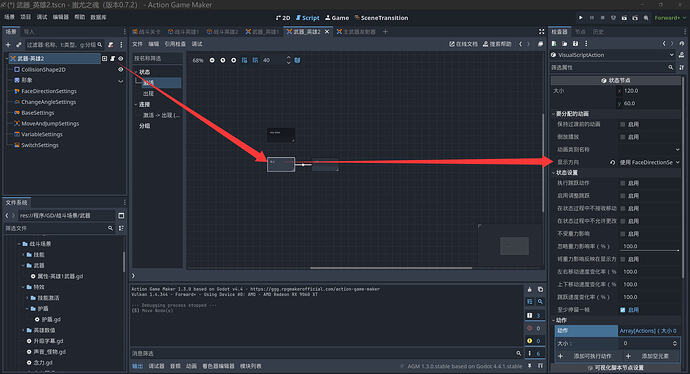Screen dimensions: 690x374
Task: Switch to Script workspace
Action: coord(308,18)
